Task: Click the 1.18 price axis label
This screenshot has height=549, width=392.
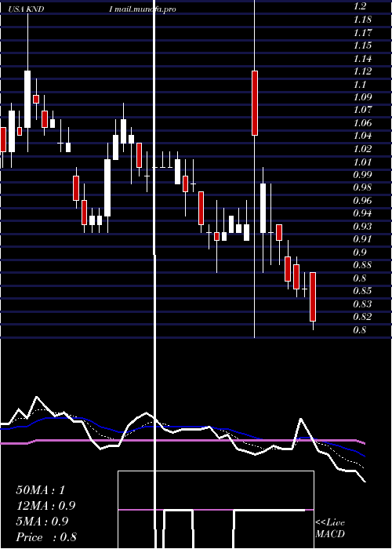Action: (362, 20)
